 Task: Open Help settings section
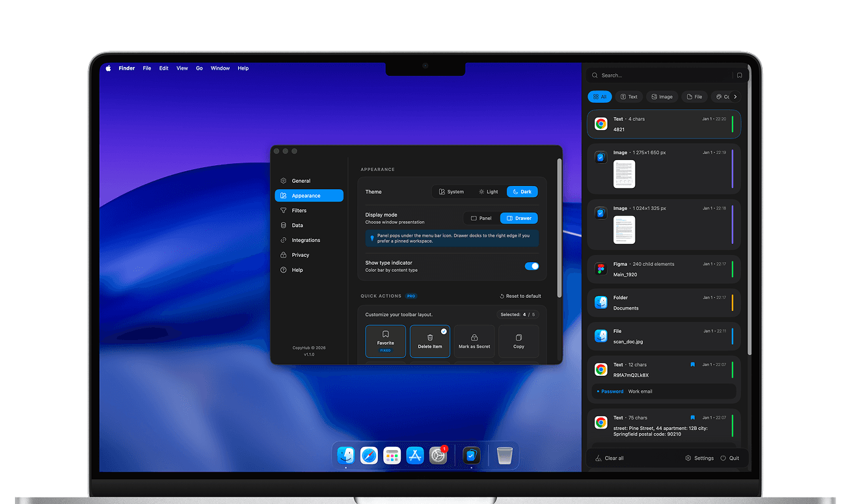[x=309, y=270]
